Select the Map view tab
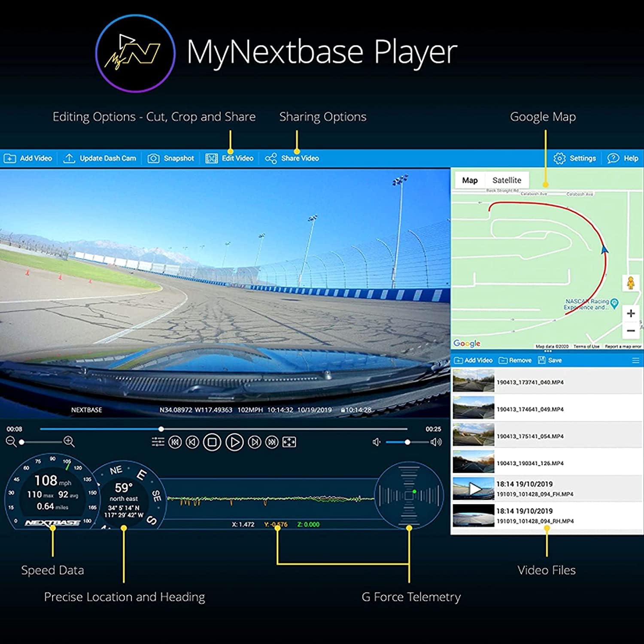 pos(470,180)
